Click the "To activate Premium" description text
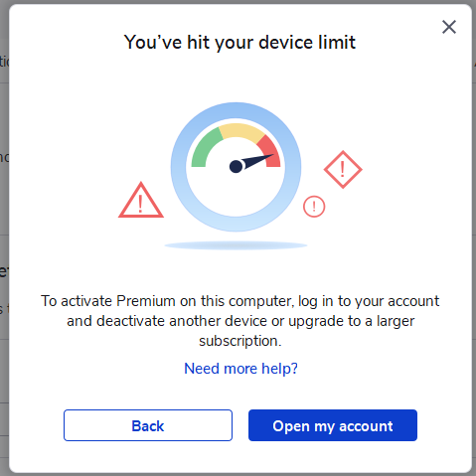Viewport: 476px width, 476px height. coord(240,321)
